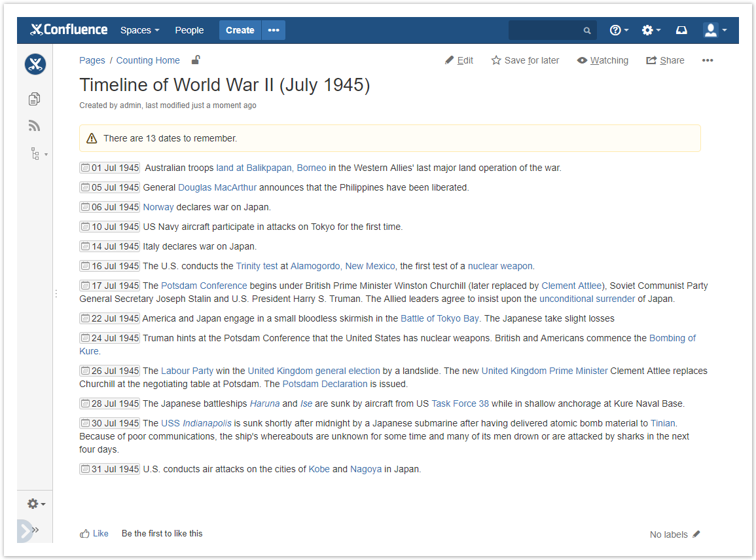756x560 pixels.
Task: Open the Clement Attlee link
Action: [x=572, y=286]
